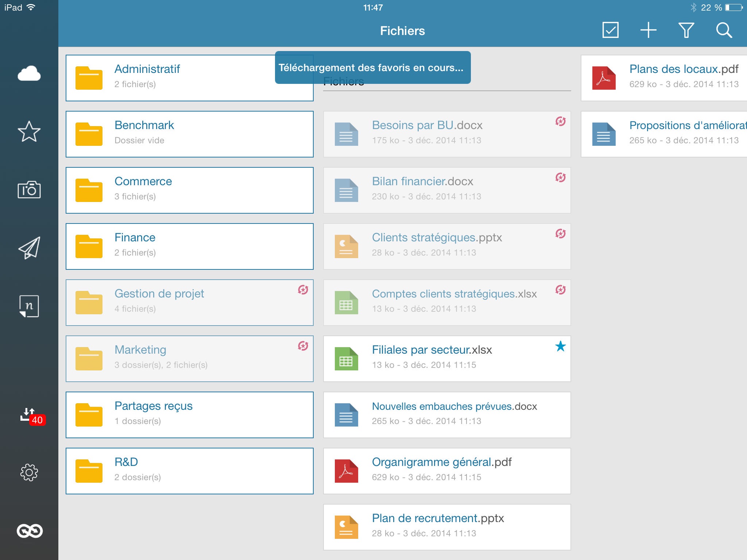Toggle favorite star on Filiales par secteur.xlsx
Image resolution: width=747 pixels, height=560 pixels.
pos(560,346)
